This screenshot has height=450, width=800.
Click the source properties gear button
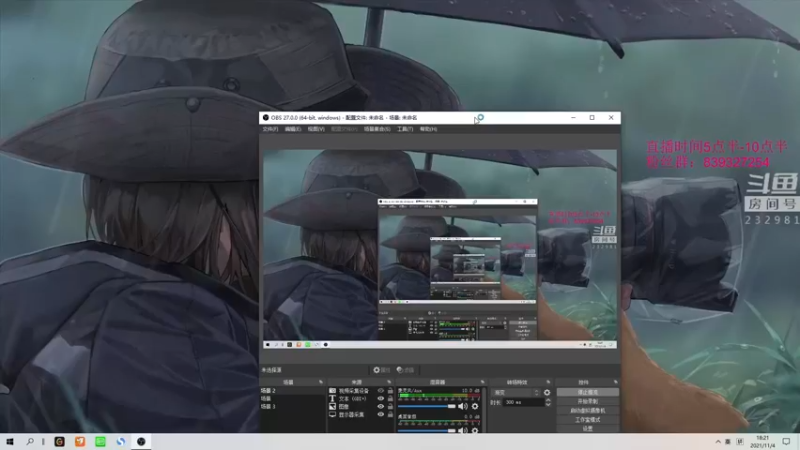click(382, 370)
